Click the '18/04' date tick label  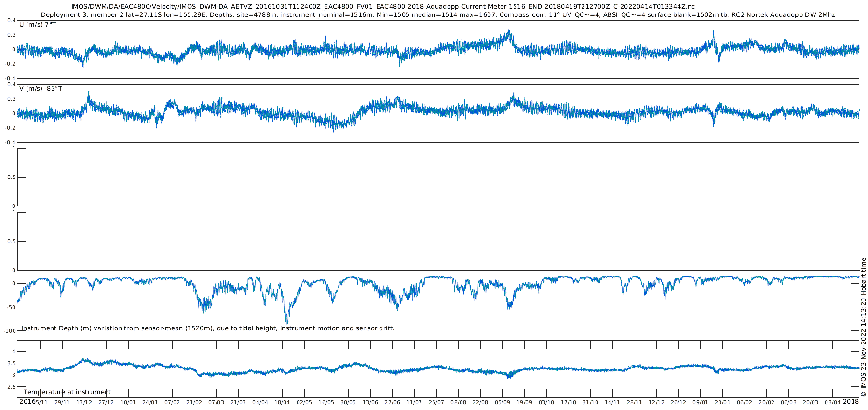coord(282,402)
